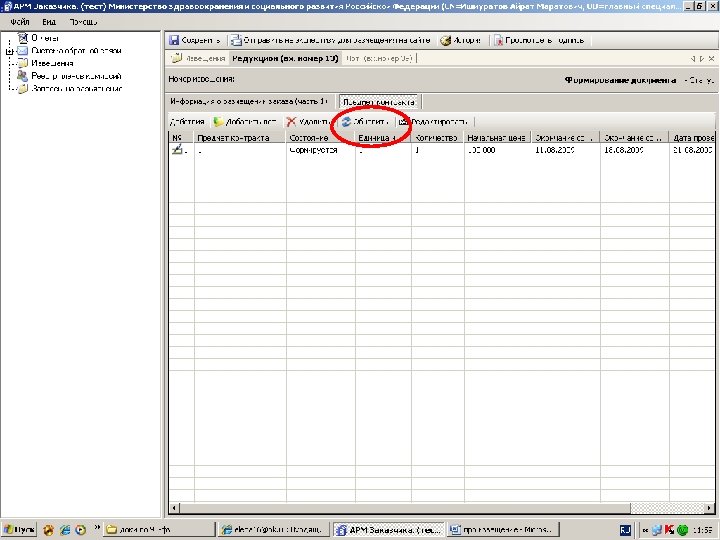Click the horizontal scrollbar's left arrow
The image size is (720, 540).
174,508
